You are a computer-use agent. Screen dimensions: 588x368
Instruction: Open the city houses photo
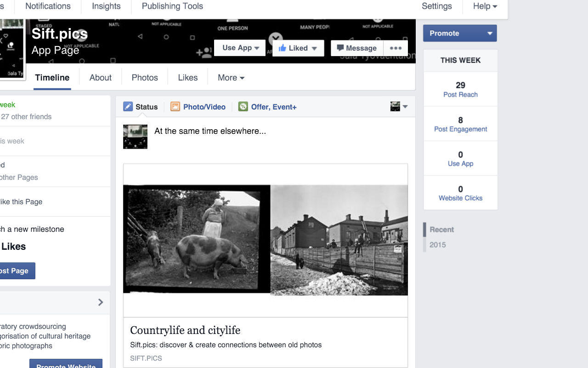(339, 240)
